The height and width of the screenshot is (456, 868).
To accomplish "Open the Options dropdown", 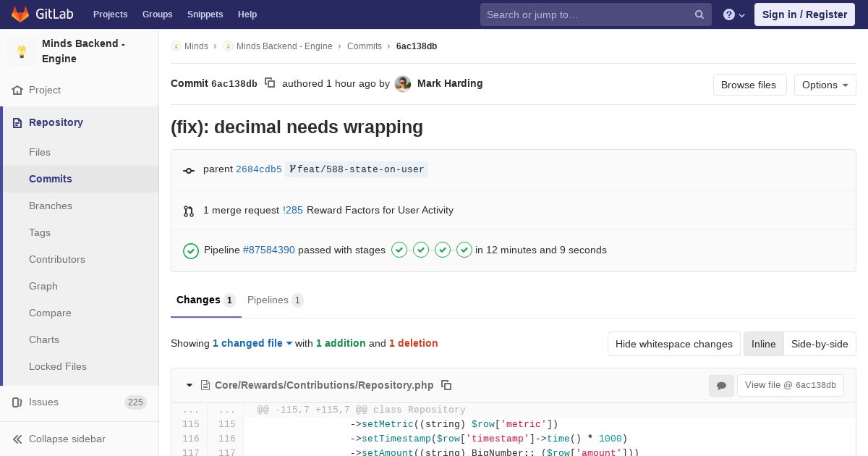I will pos(825,85).
